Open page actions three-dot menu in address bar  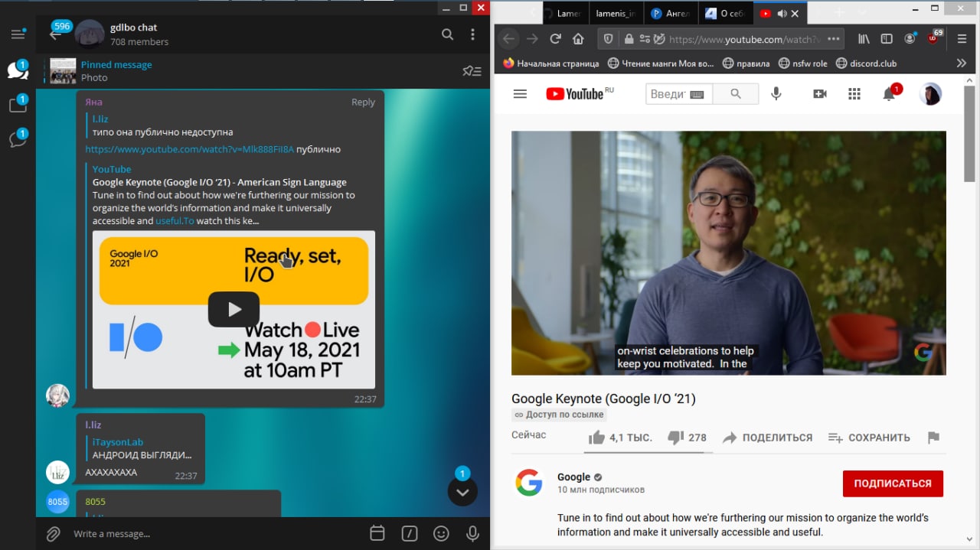(834, 39)
